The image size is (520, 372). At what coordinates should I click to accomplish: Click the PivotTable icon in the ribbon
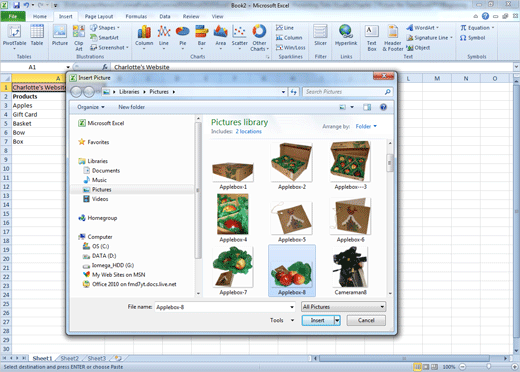14,36
